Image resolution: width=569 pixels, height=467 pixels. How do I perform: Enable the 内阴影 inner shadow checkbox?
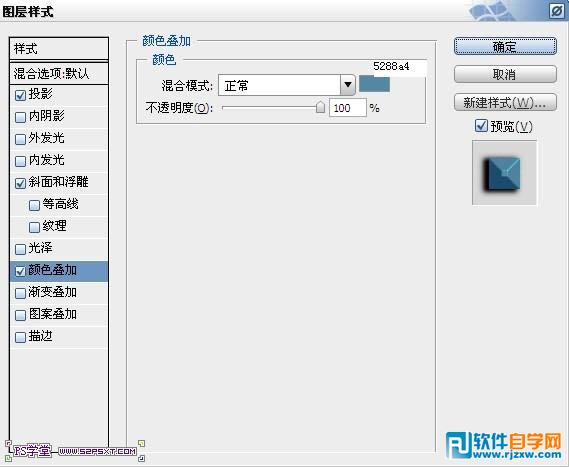click(x=20, y=117)
